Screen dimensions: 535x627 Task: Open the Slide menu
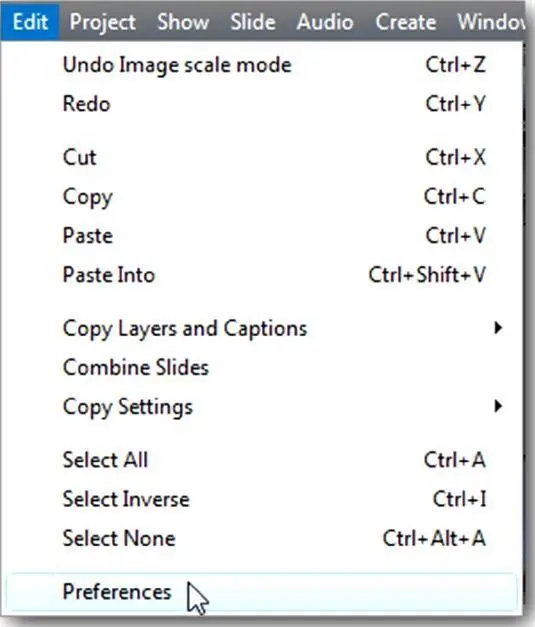[253, 22]
